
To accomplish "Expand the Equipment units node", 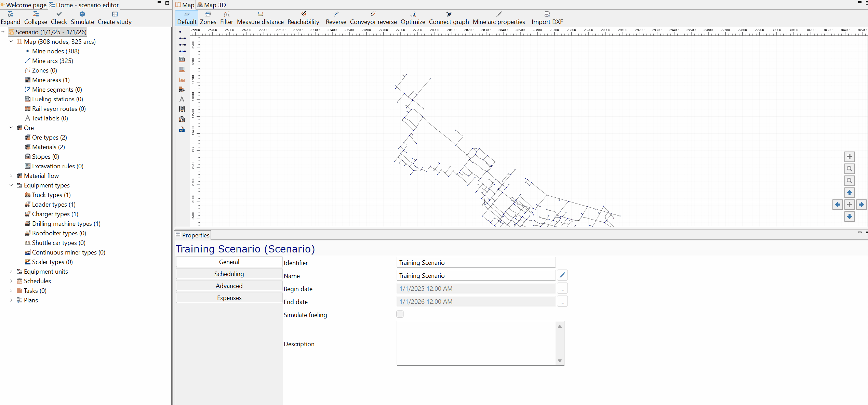I will point(11,271).
